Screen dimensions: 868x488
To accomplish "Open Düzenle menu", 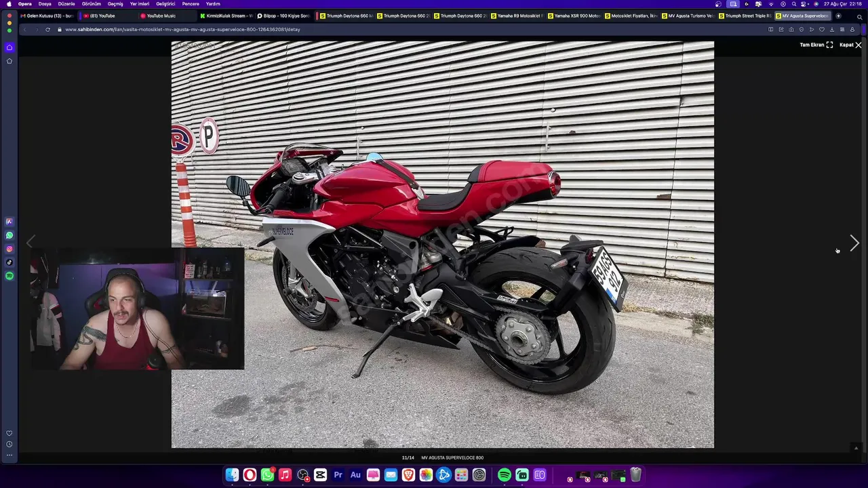I will pyautogui.click(x=66, y=4).
